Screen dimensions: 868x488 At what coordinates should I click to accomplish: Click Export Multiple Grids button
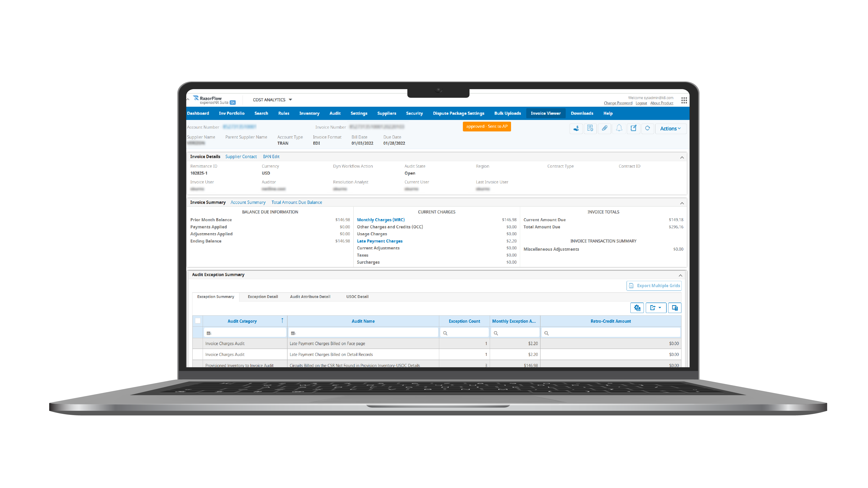[654, 286]
